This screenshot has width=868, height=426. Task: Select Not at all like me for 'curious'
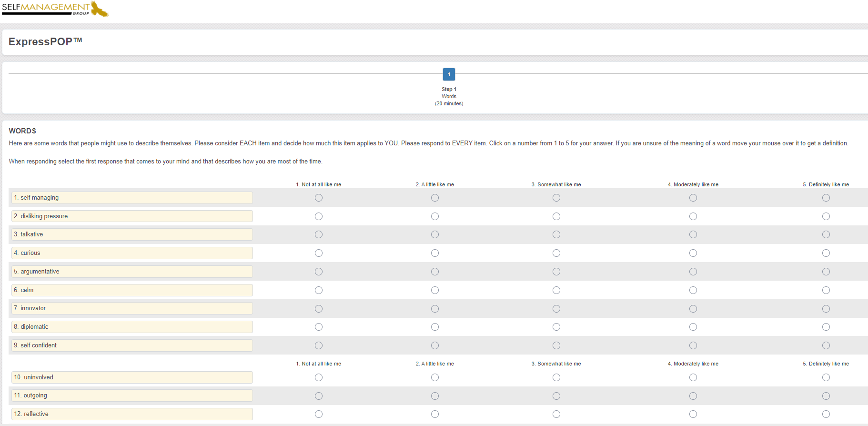tap(319, 253)
